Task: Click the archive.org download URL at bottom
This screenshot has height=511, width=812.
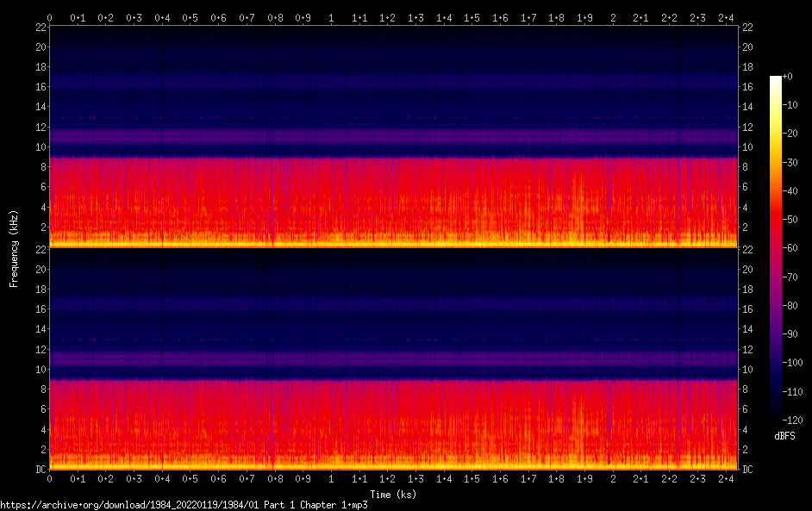Action: (184, 505)
